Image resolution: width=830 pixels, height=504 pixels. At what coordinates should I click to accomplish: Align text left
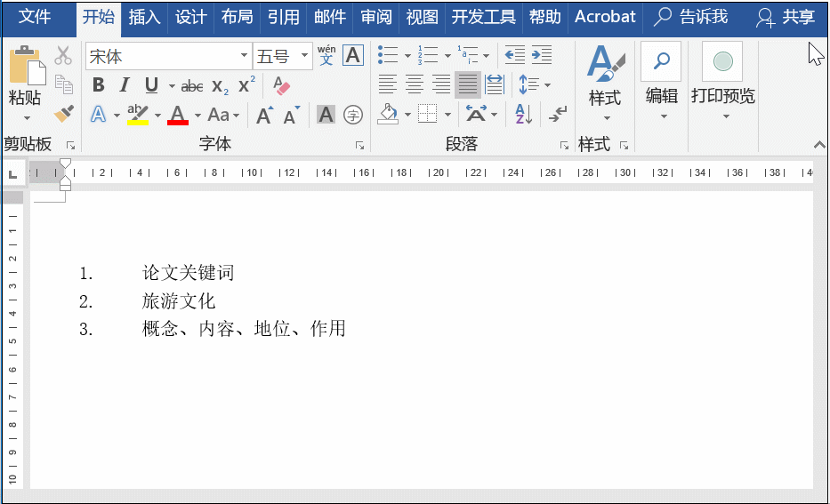pyautogui.click(x=388, y=84)
